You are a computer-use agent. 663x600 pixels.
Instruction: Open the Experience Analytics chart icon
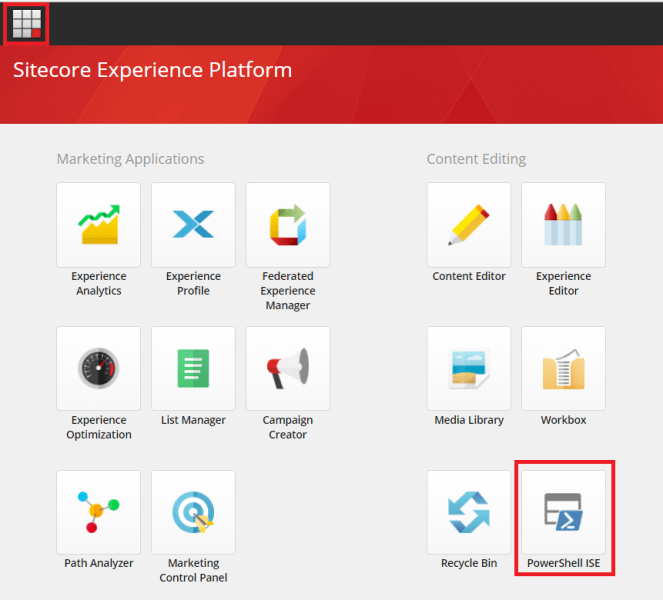coord(98,224)
